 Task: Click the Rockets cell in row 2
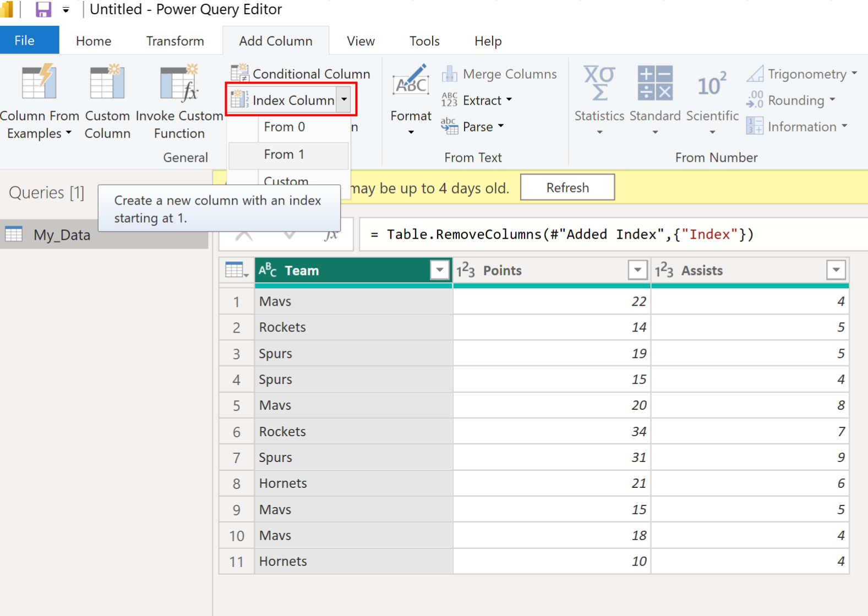pyautogui.click(x=353, y=327)
